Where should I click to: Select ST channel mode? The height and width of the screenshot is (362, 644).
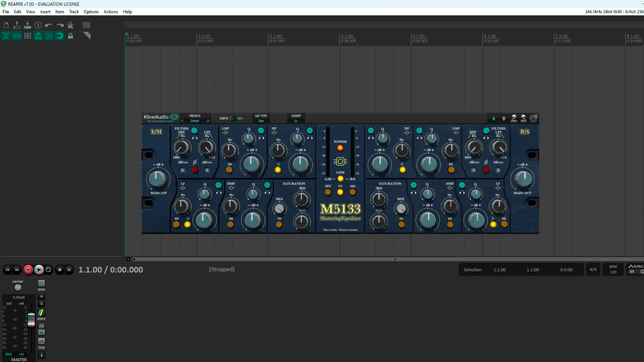point(340,192)
